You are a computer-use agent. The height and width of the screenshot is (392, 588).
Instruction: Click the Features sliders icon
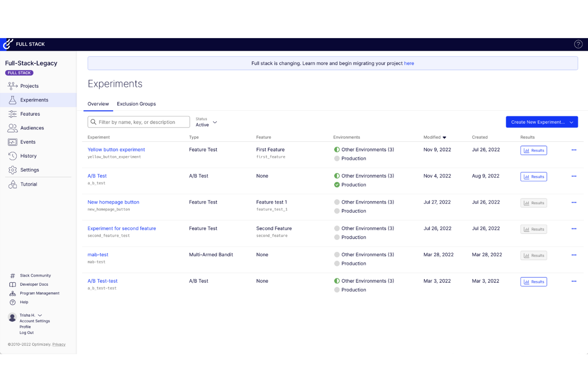tap(13, 114)
